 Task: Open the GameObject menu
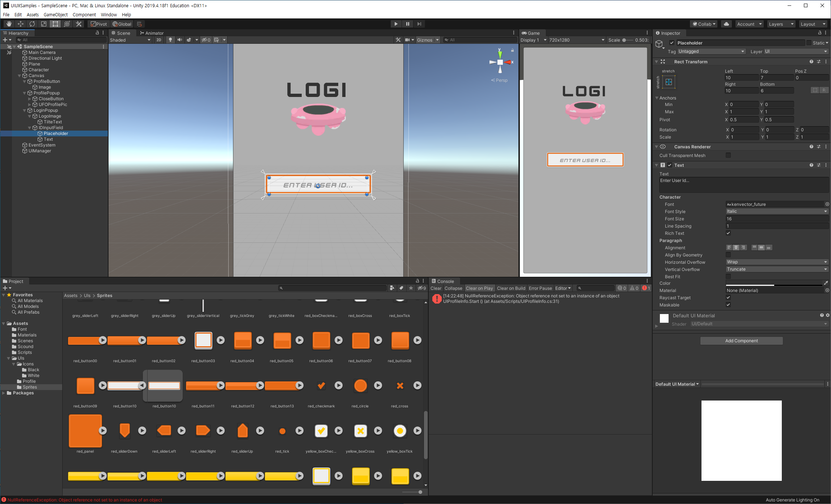(x=55, y=14)
